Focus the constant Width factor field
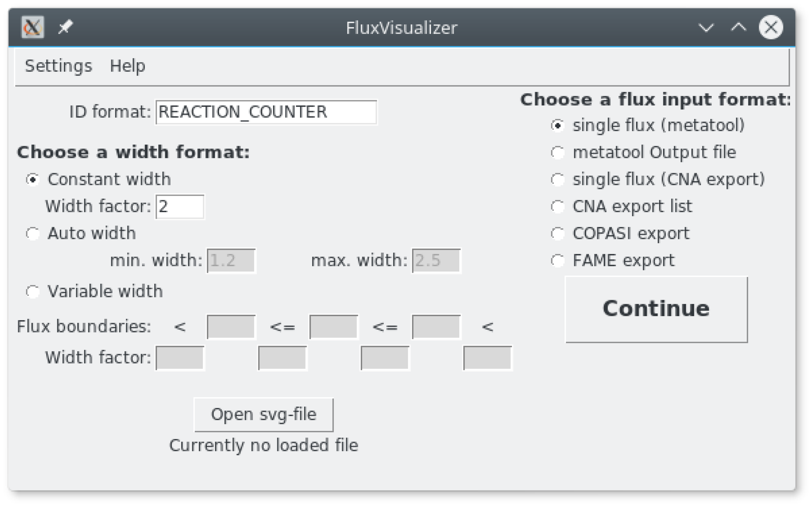 pyautogui.click(x=180, y=206)
